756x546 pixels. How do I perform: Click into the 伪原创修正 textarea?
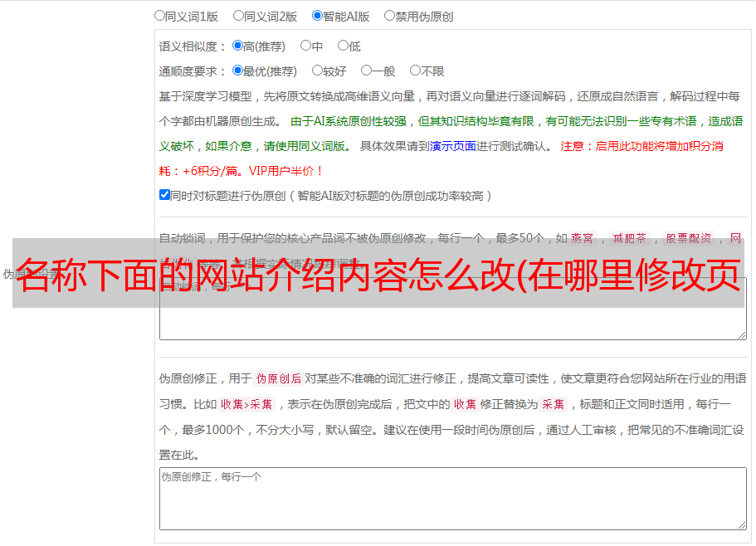pyautogui.click(x=453, y=499)
